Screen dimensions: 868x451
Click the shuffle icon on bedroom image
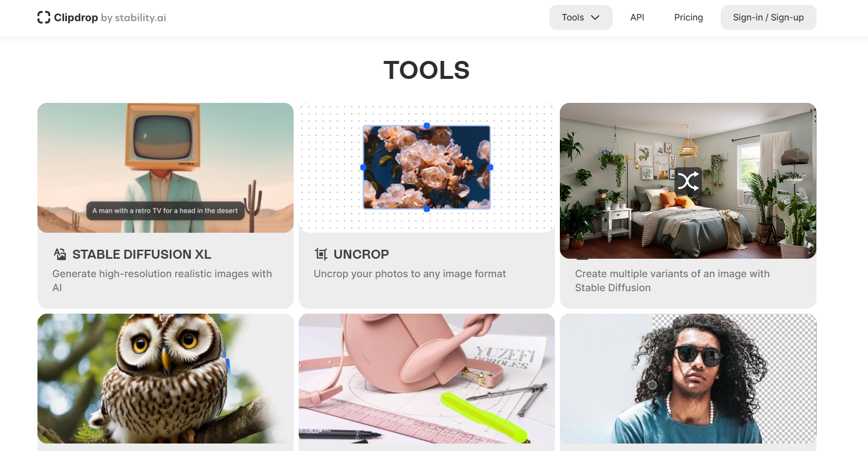pyautogui.click(x=688, y=181)
